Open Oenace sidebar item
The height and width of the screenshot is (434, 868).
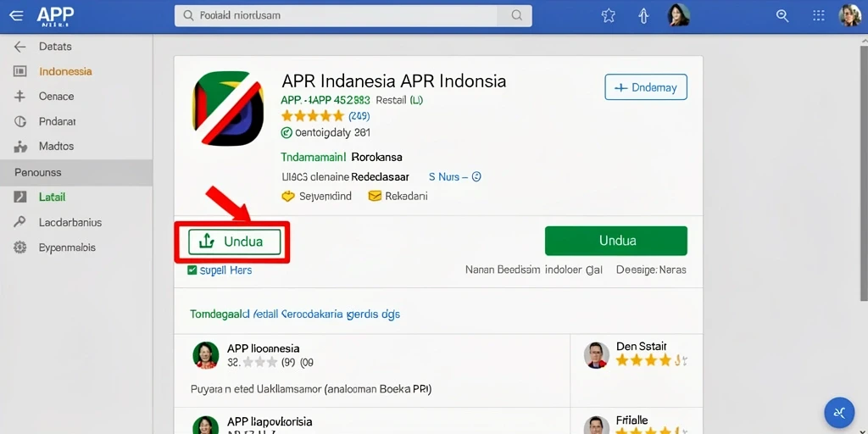click(56, 97)
